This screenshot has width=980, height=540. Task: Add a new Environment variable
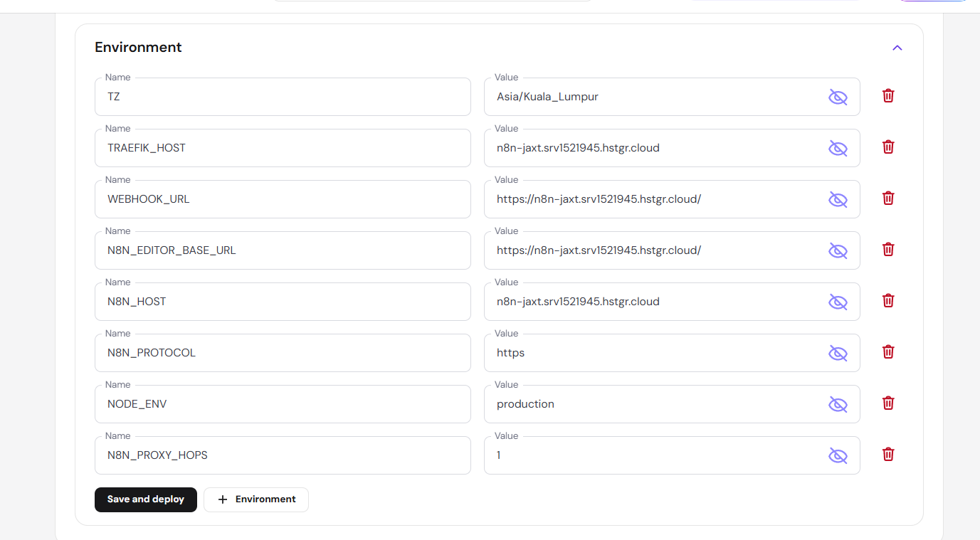(x=256, y=499)
